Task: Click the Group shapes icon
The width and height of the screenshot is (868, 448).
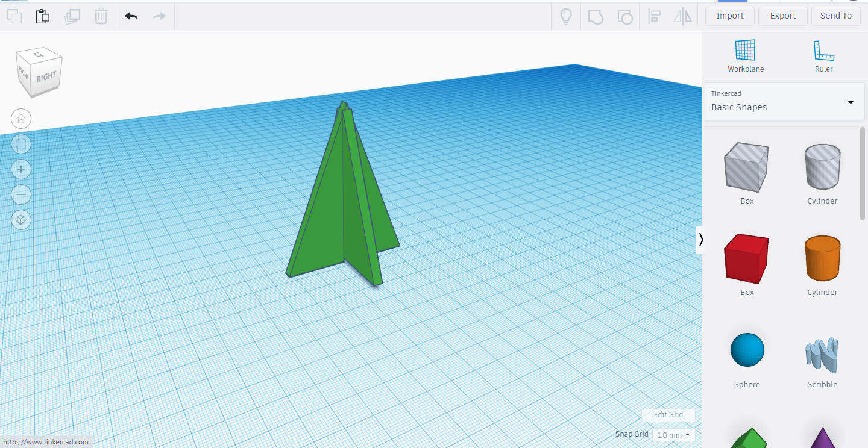Action: click(596, 16)
